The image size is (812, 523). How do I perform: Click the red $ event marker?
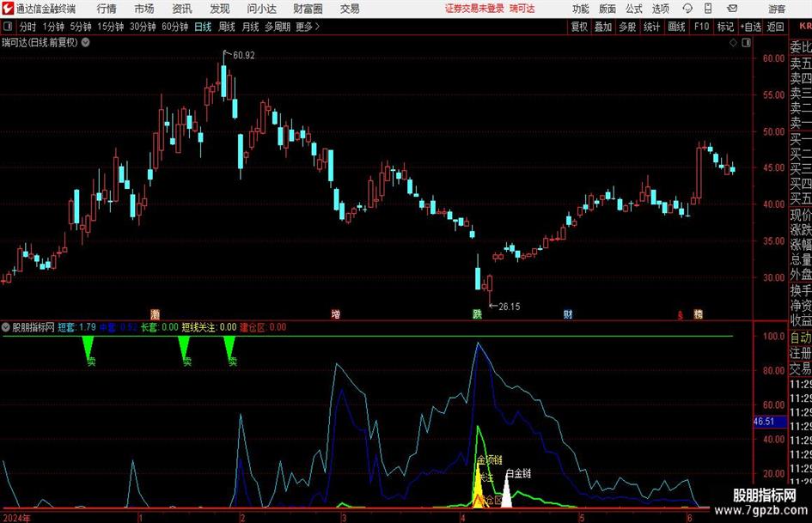point(681,315)
